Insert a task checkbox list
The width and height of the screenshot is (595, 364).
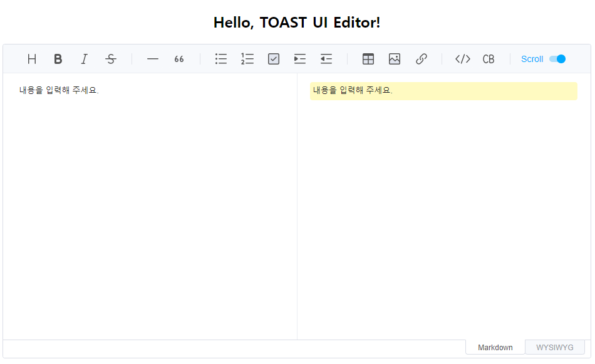point(274,59)
